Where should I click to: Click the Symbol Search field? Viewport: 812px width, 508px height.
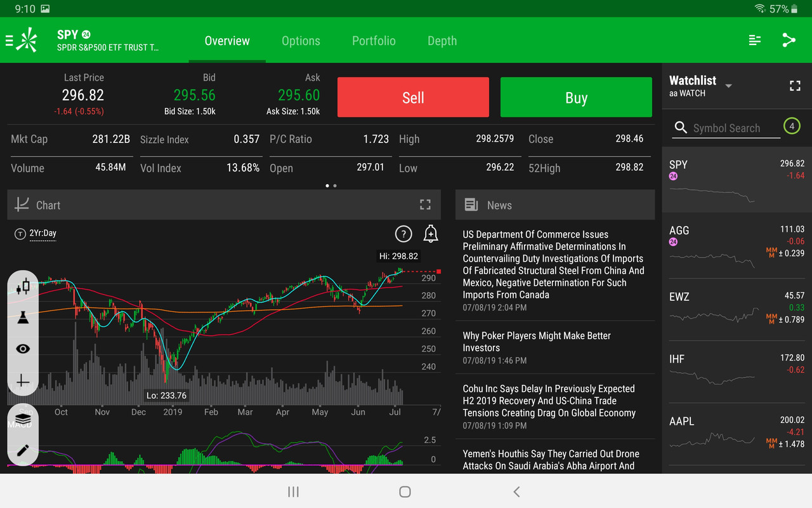[725, 128]
